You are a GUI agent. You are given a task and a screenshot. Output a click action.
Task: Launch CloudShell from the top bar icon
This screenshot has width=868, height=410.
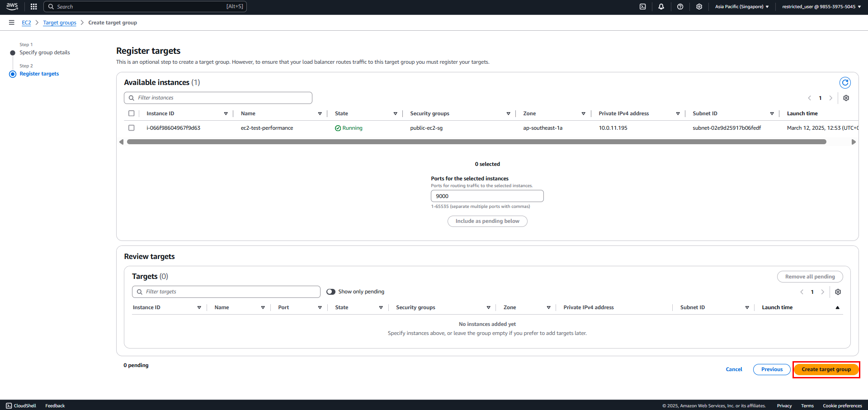[642, 7]
